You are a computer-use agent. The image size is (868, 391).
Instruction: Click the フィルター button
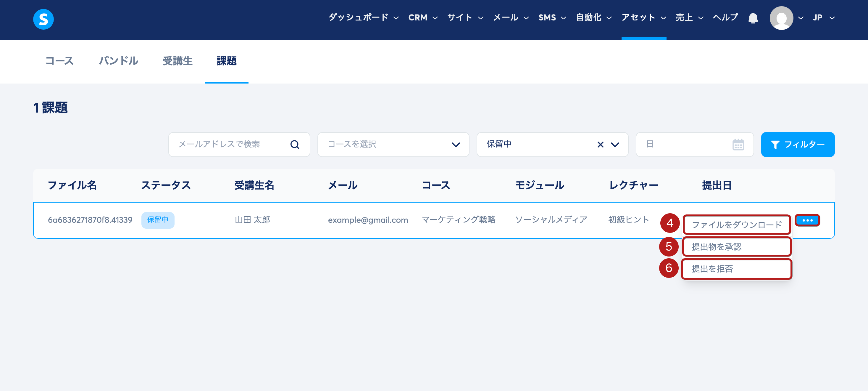pos(797,144)
